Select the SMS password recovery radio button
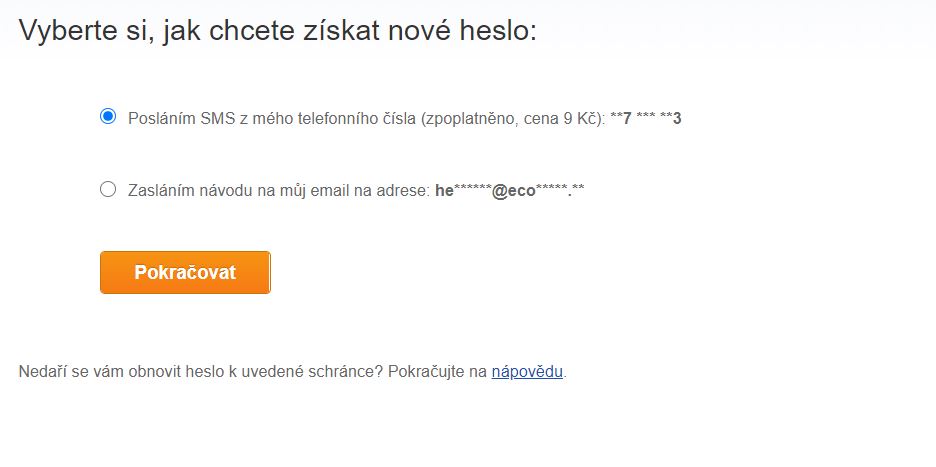The image size is (936, 467). click(108, 116)
